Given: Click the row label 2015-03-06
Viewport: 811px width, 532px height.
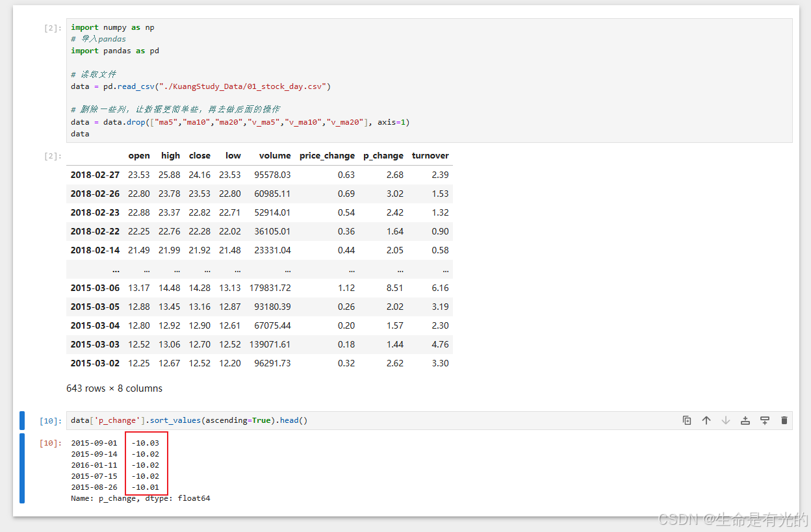Looking at the screenshot, I should click(x=94, y=288).
